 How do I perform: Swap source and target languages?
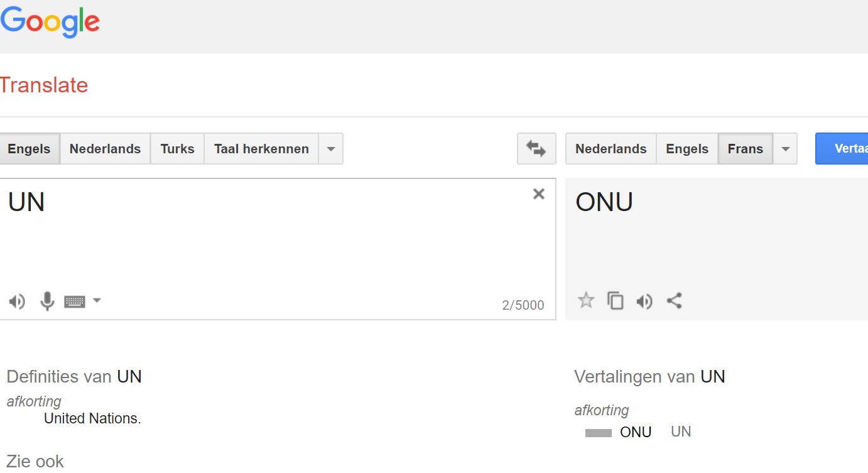point(536,149)
